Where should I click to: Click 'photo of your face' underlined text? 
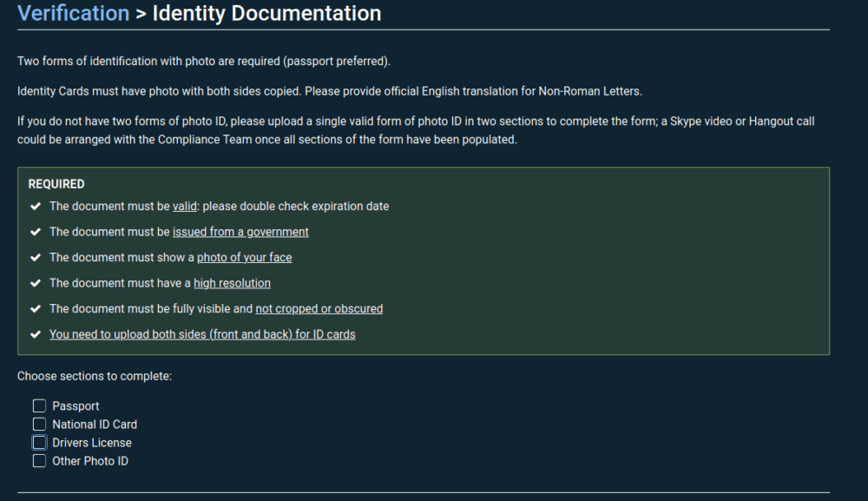click(x=244, y=258)
